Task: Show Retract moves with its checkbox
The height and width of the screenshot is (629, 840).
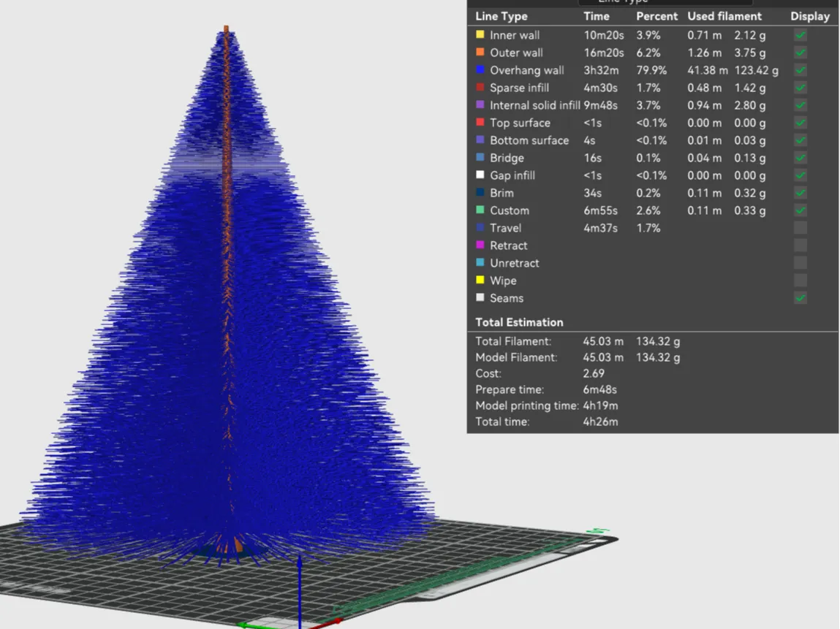Action: [801, 245]
